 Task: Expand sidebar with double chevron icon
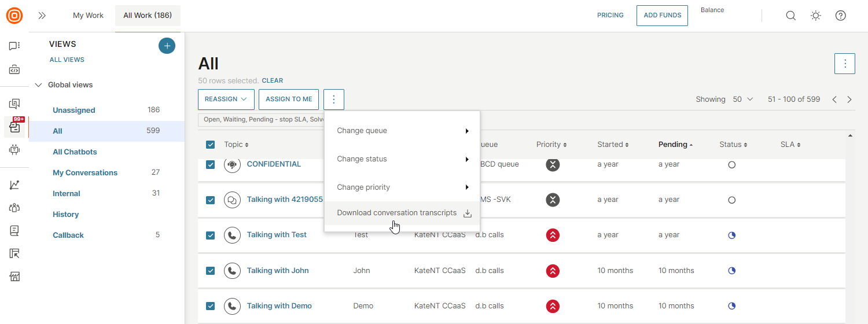[x=42, y=16]
